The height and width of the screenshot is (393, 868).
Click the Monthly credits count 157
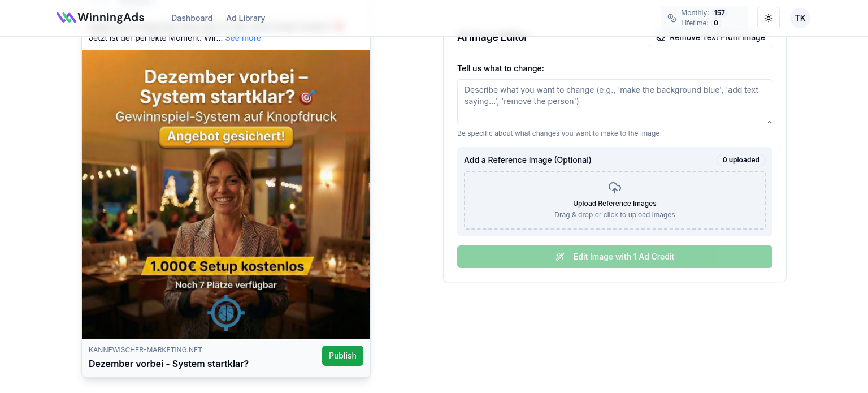(719, 13)
